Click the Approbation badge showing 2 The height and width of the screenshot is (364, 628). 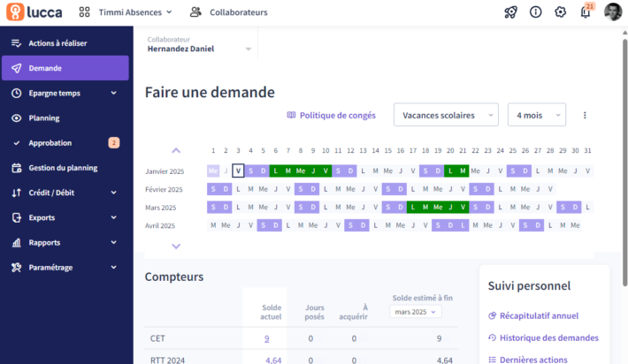coord(114,143)
